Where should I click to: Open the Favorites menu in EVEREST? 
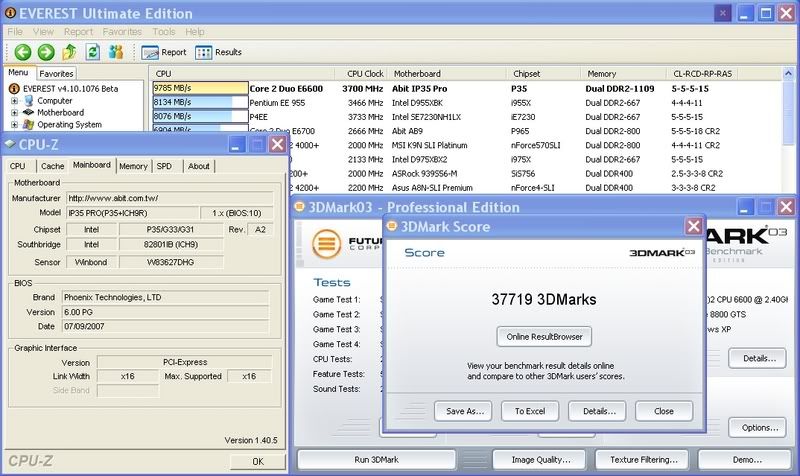pos(122,32)
